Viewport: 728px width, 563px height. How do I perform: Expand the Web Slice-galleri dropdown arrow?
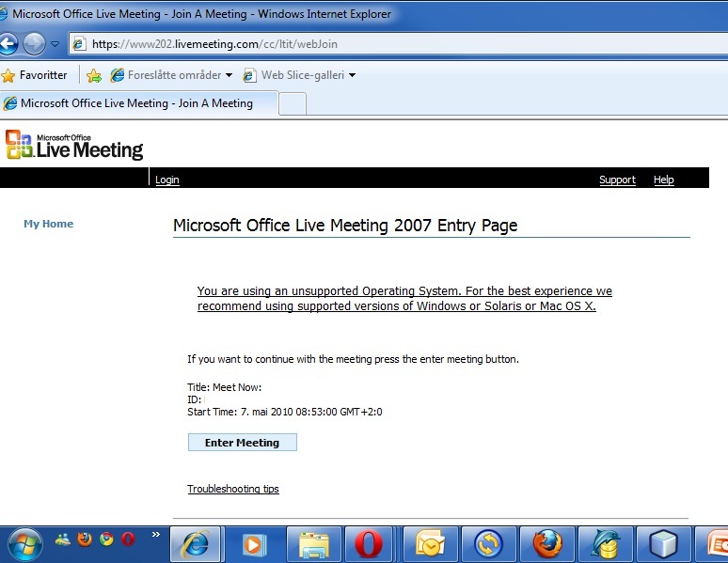(x=353, y=75)
